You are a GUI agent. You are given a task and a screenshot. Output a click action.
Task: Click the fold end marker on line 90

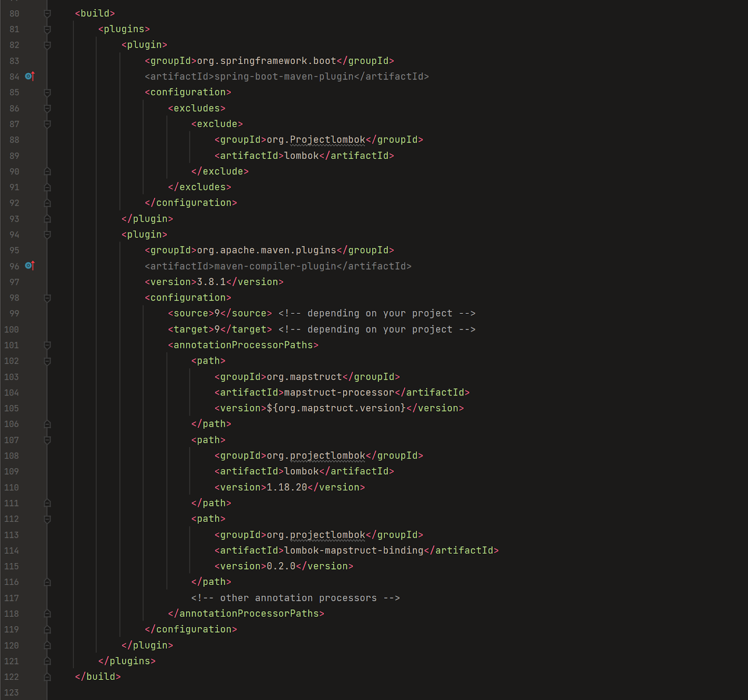coord(47,172)
